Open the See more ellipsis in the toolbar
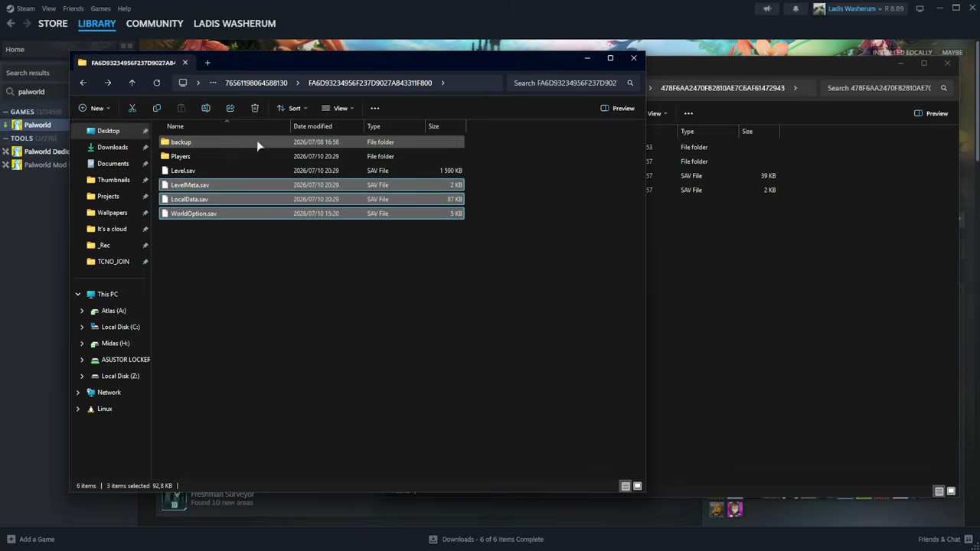The height and width of the screenshot is (551, 980). pyautogui.click(x=374, y=108)
